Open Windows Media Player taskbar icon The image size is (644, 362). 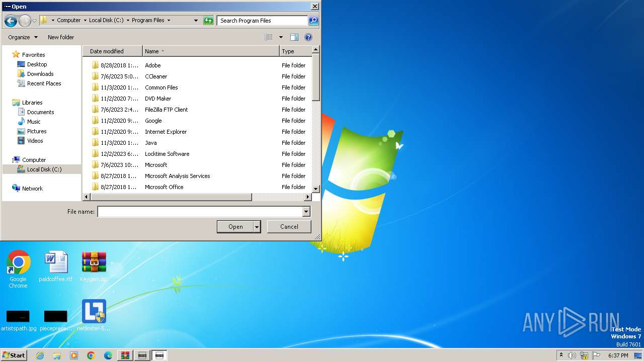pos(74,355)
